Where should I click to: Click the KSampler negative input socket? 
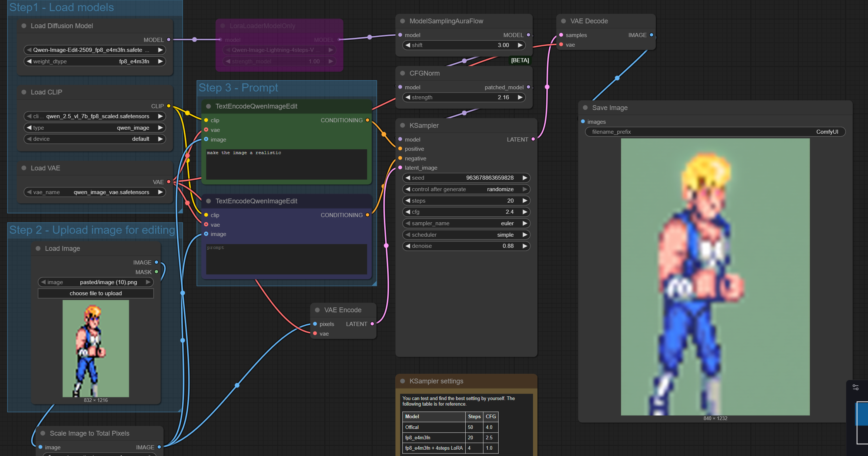[x=400, y=158]
